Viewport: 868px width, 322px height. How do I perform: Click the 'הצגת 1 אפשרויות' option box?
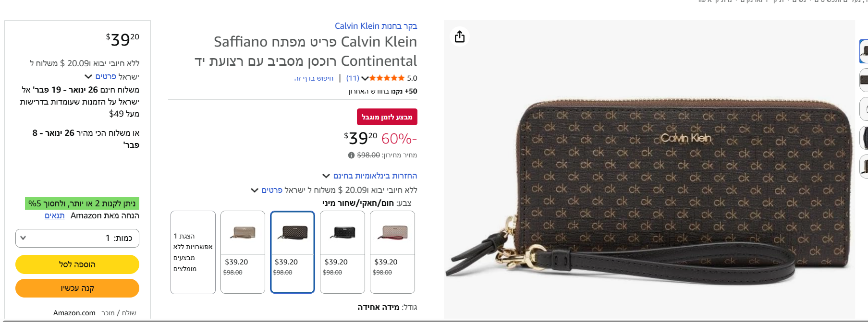[193, 252]
